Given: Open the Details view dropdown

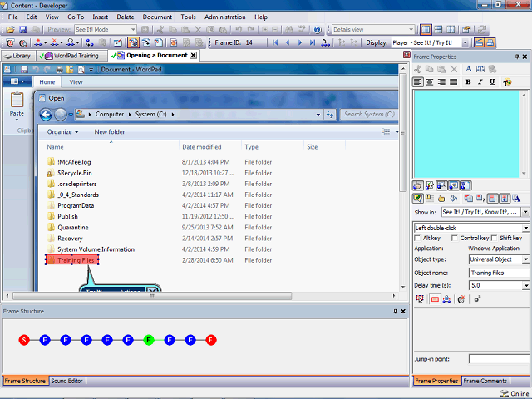Looking at the screenshot, I should (x=411, y=30).
